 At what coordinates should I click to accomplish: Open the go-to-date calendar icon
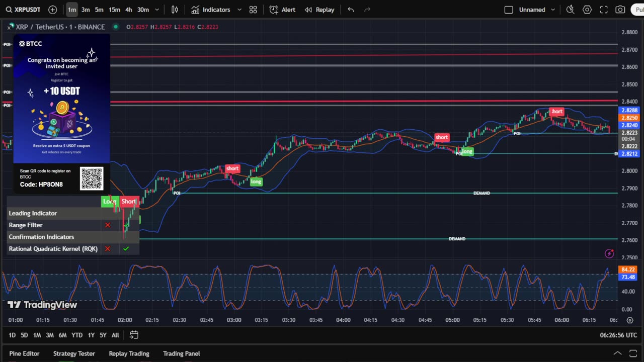[x=134, y=335]
